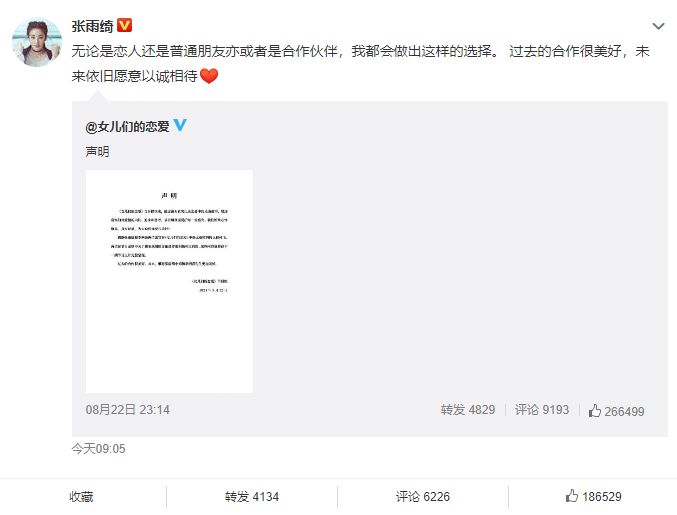Open the 声明 statement image thumbnail
The image size is (677, 515).
[169, 281]
